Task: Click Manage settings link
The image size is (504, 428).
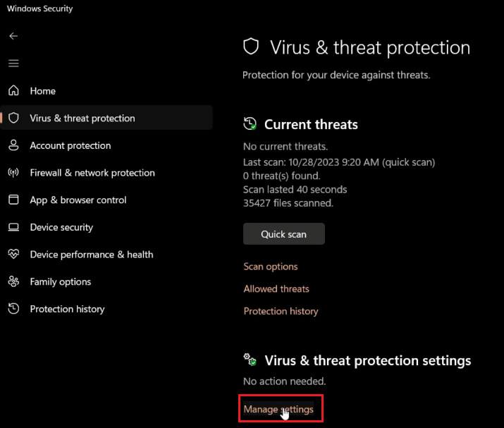Action: coord(278,409)
